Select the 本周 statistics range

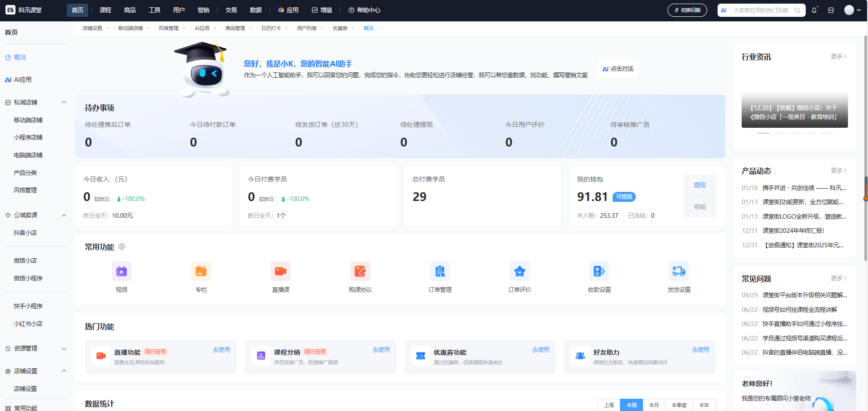632,405
